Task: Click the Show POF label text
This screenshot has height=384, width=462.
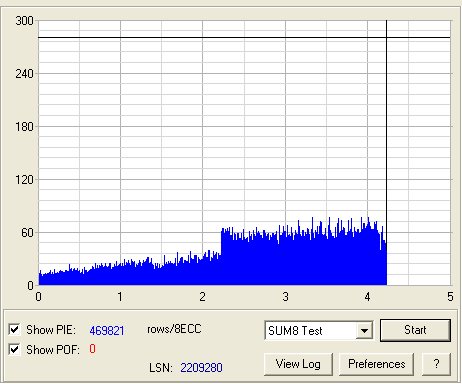Action: tap(53, 350)
